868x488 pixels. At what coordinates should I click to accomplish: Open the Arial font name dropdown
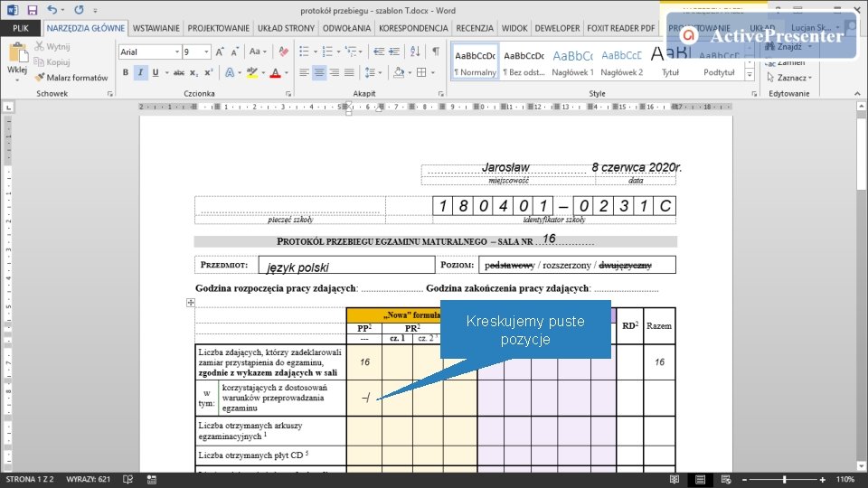point(177,52)
